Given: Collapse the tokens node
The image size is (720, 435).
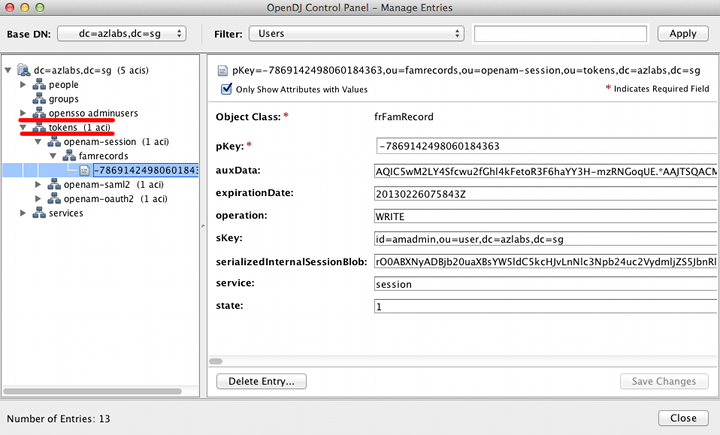Looking at the screenshot, I should (22, 127).
